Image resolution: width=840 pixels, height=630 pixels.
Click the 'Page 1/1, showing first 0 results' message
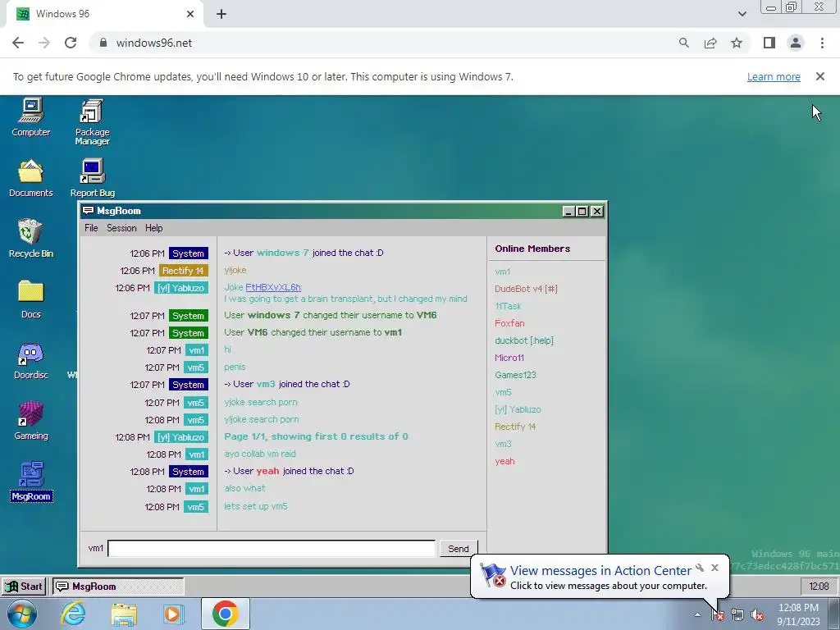316,436
